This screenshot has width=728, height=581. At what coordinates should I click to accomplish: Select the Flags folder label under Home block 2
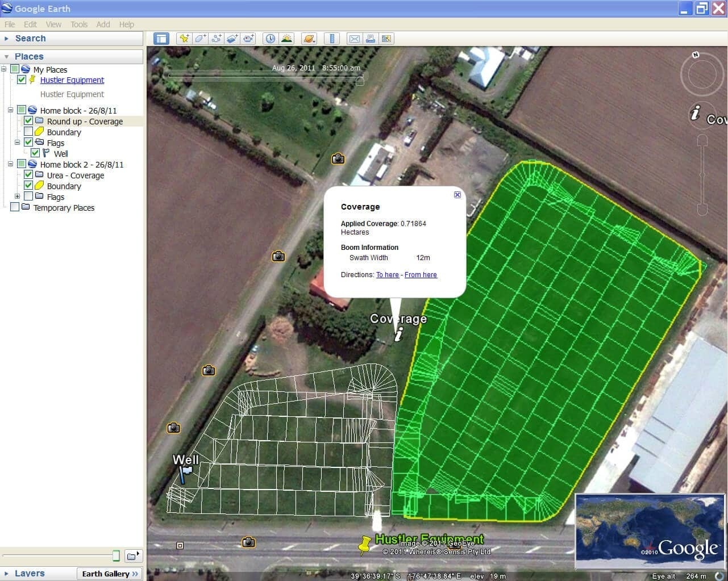tap(56, 197)
